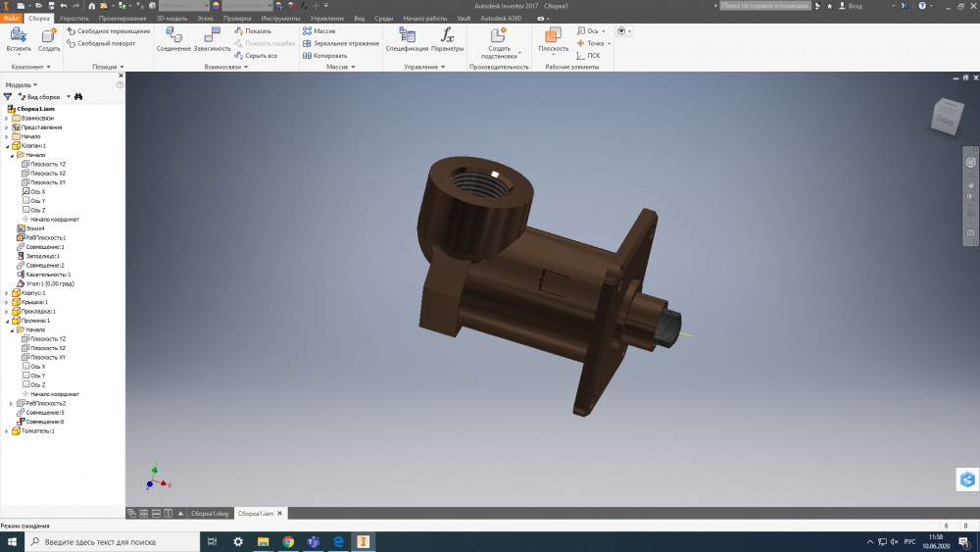Expand the Корпус:1 tree node
The width and height of the screenshot is (980, 552).
7,293
